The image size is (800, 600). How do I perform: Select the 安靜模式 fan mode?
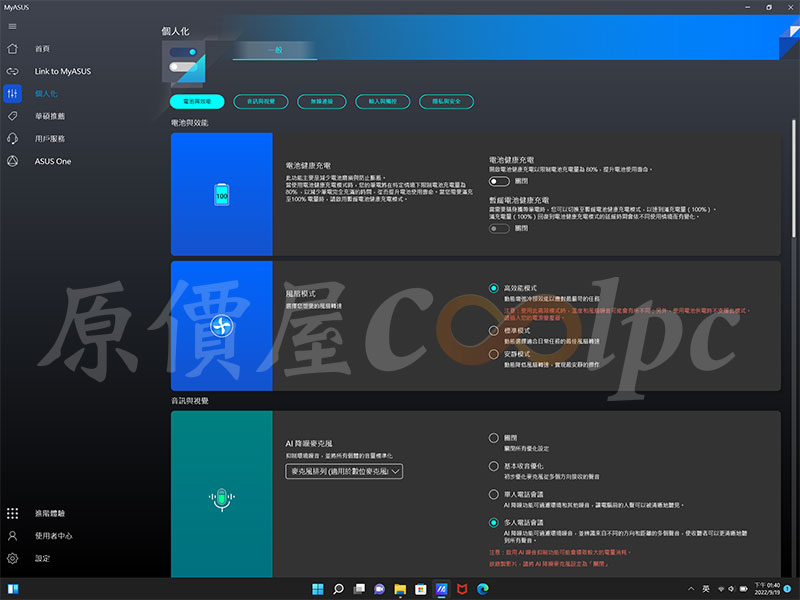493,354
